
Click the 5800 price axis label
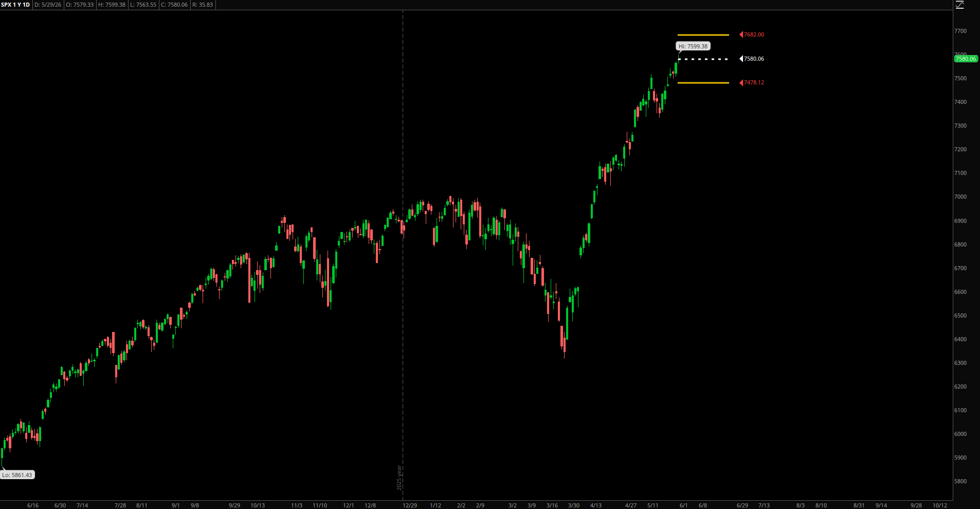[x=960, y=481]
